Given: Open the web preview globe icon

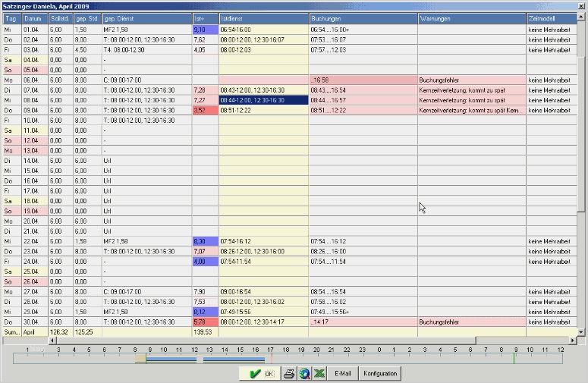Looking at the screenshot, I should coord(304,373).
